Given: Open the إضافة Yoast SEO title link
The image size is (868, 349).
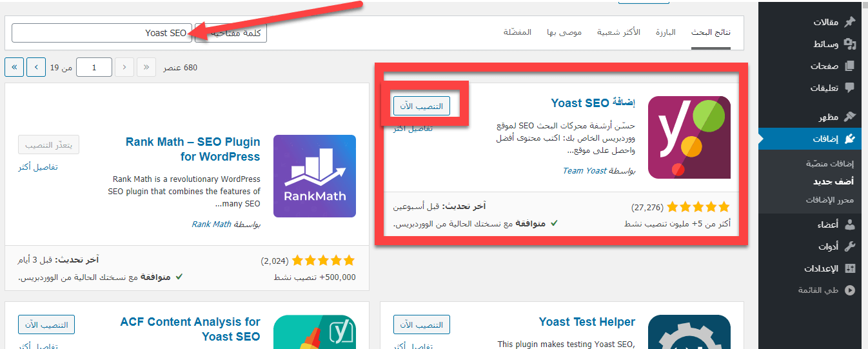Looking at the screenshot, I should (x=593, y=103).
